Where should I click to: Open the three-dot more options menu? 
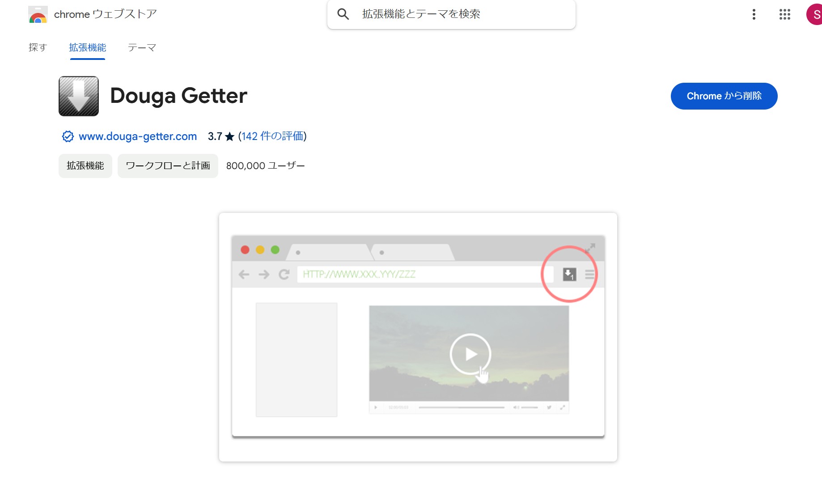pos(754,14)
